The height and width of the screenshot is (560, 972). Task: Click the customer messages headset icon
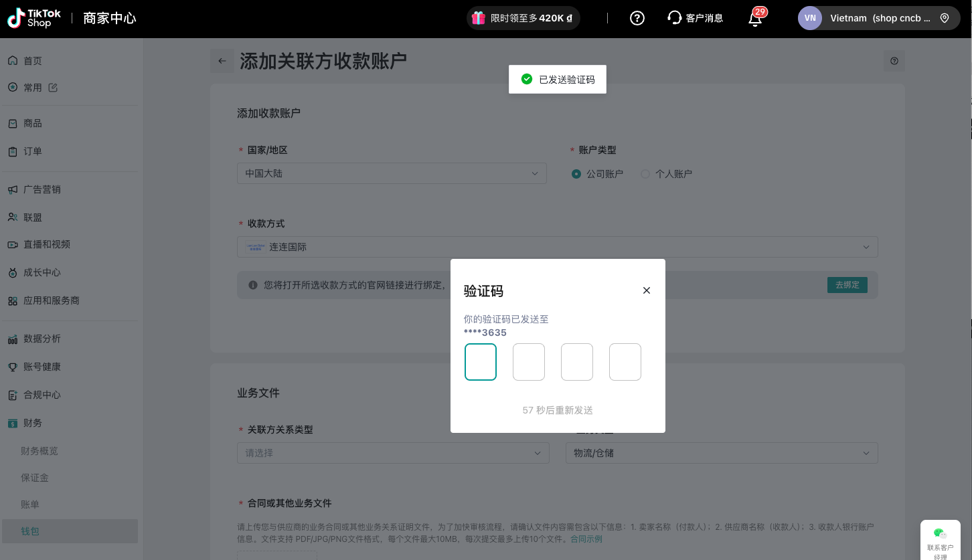674,18
